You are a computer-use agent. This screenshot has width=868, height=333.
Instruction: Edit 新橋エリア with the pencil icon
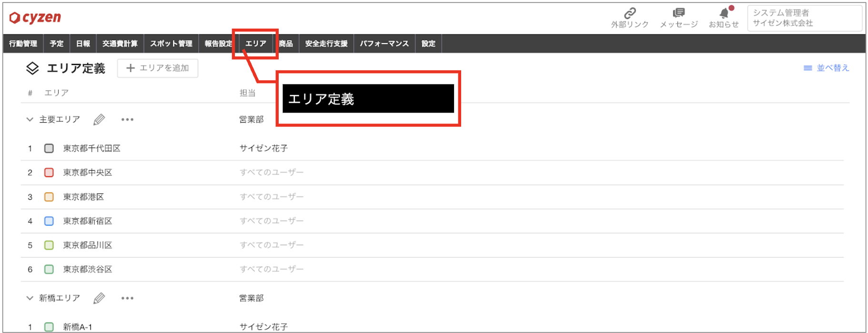[x=99, y=298]
